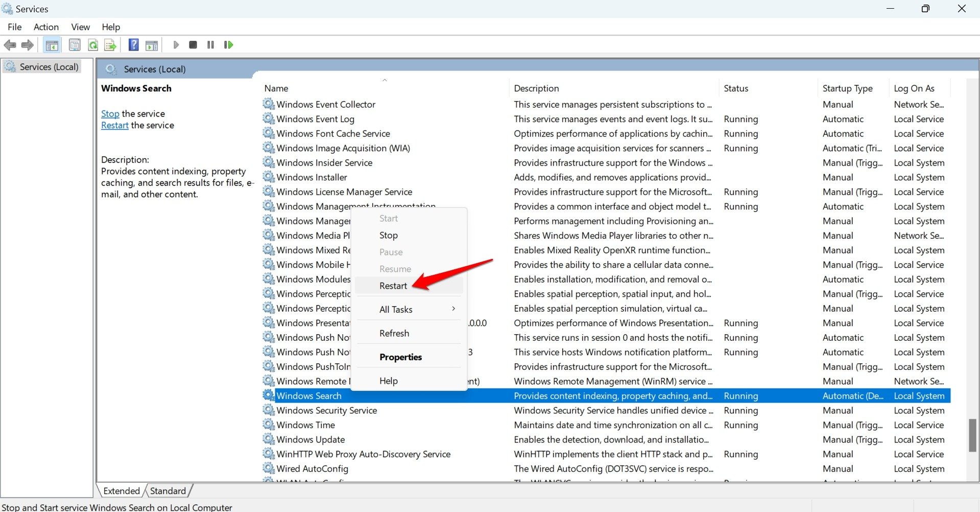Click the Restart Service toolbar icon
Image resolution: width=980 pixels, height=512 pixels.
228,45
